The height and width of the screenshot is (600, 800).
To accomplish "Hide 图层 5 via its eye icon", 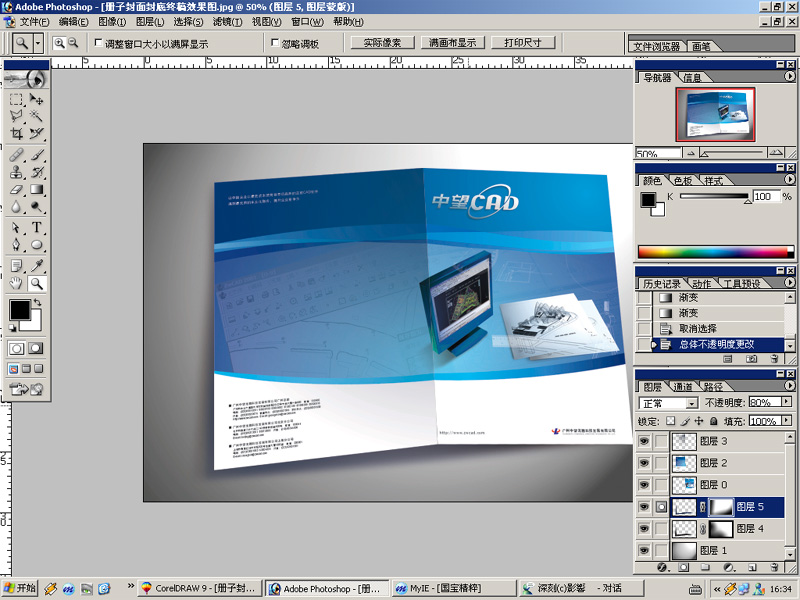I will pos(644,507).
